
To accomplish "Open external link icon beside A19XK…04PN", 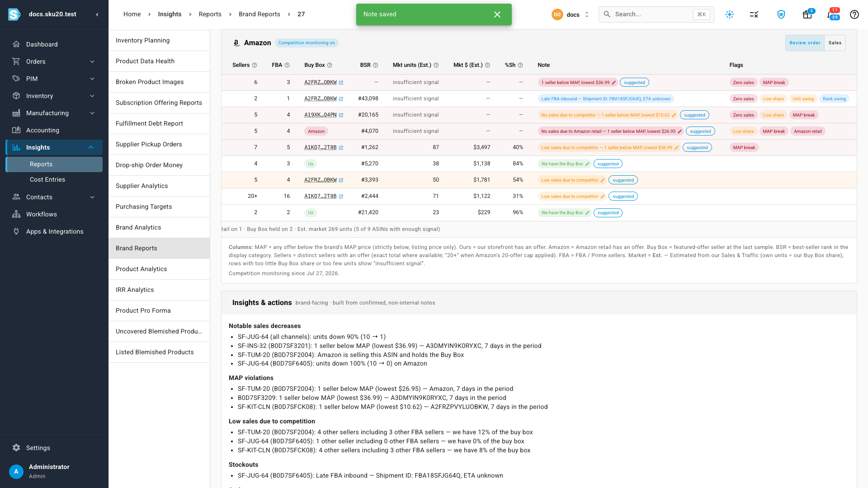I will point(341,115).
